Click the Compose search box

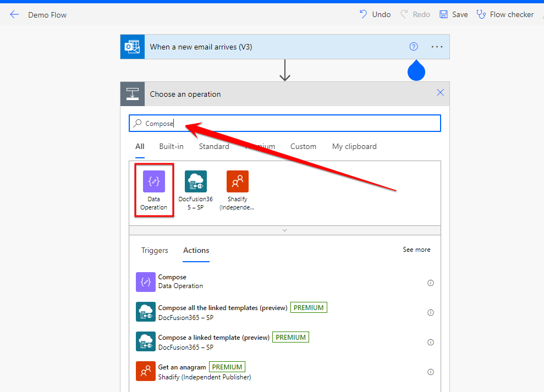[x=285, y=123]
